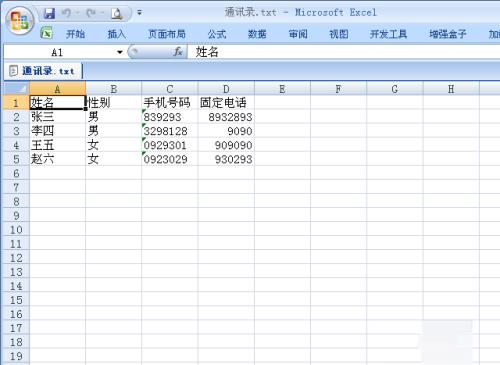Expand the Name Box dropdown arrow
This screenshot has height=365, width=500.
pos(120,52)
